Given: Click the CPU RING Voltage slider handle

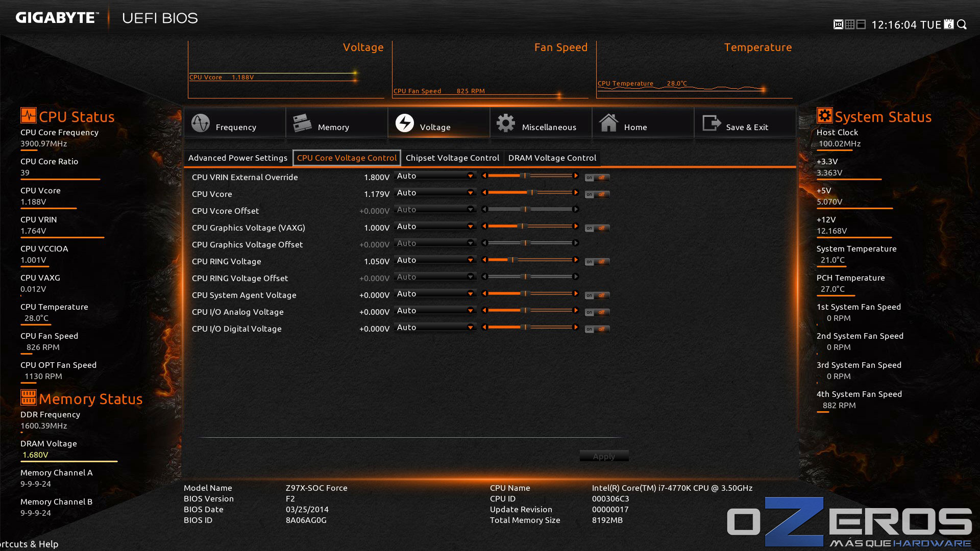Looking at the screenshot, I should (512, 260).
